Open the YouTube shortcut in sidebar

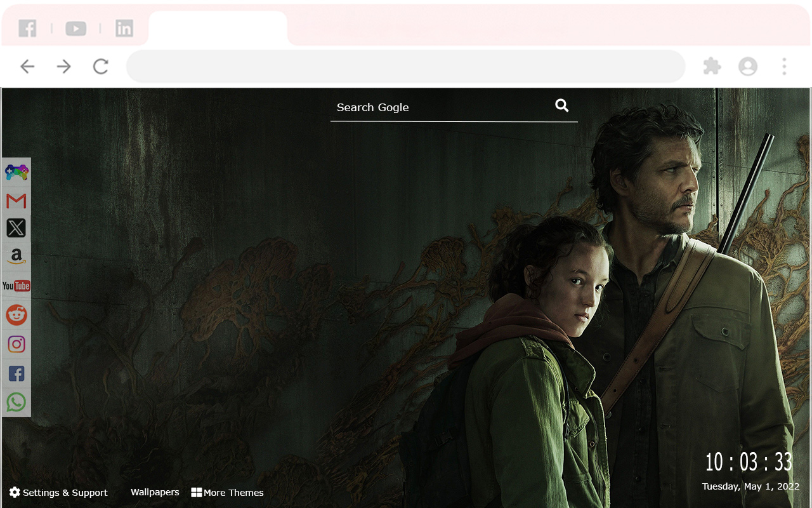click(x=16, y=286)
